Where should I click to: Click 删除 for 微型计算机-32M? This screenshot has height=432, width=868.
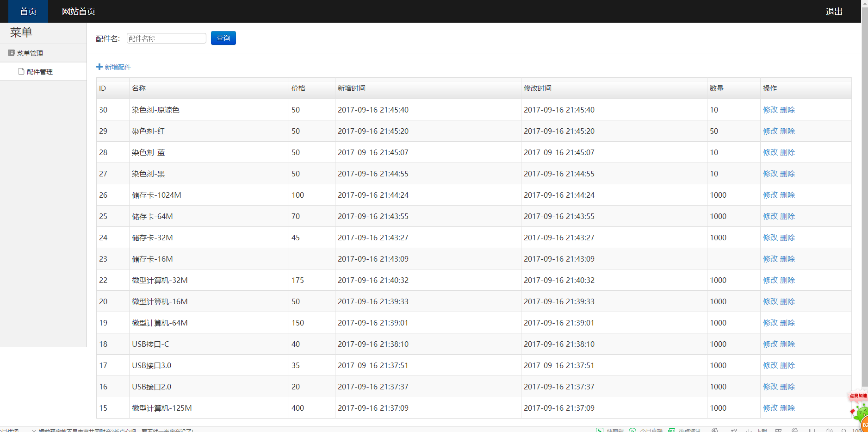787,280
